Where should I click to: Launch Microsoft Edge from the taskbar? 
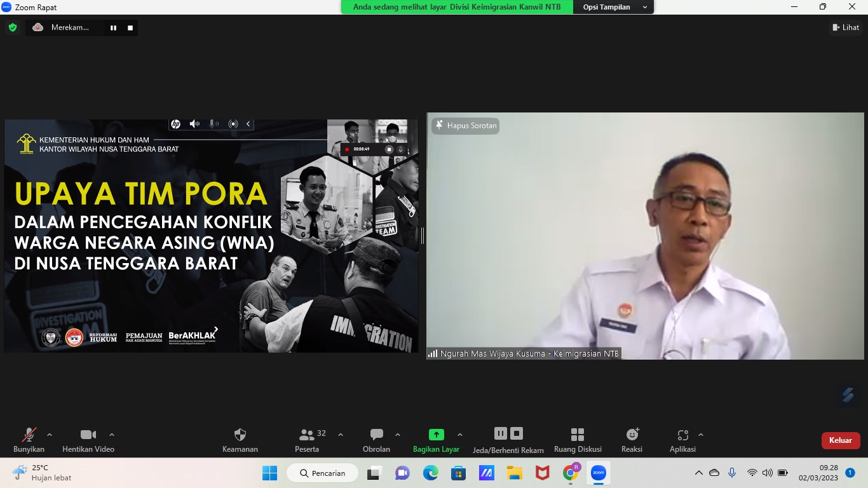[x=431, y=473]
